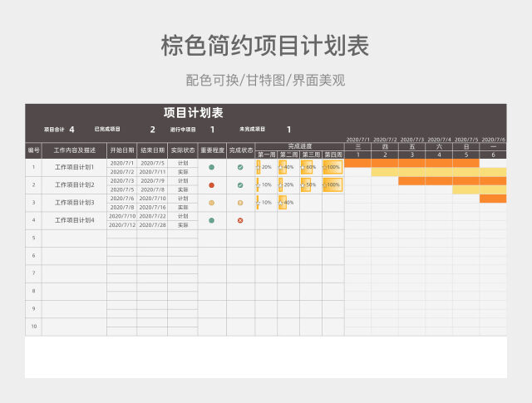
Task: Click the green checkmark status of 工作项目计划2
Action: [x=240, y=184]
